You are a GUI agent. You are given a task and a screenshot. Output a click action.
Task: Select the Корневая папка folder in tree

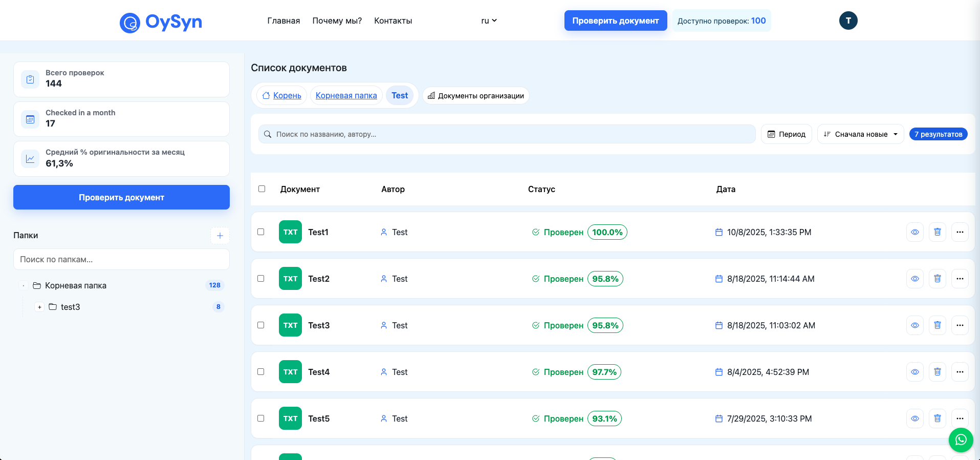pos(76,285)
